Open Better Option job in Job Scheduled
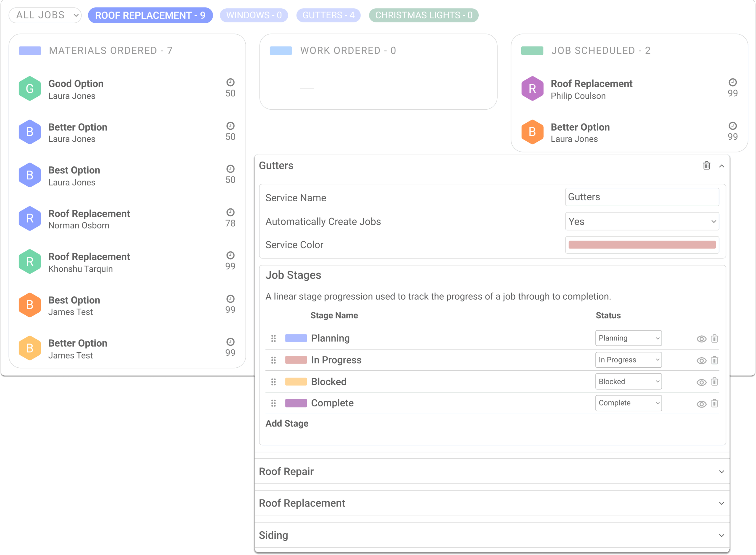The width and height of the screenshot is (756, 555). coord(629,133)
